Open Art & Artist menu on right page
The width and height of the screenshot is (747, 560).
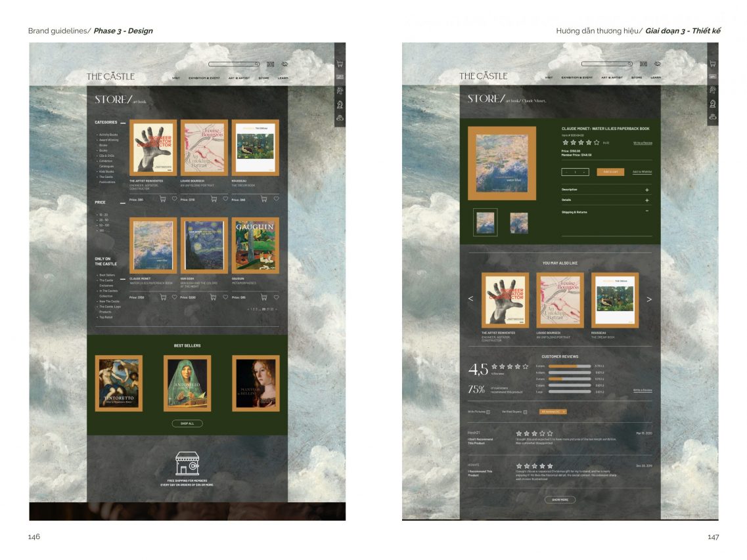pos(612,77)
